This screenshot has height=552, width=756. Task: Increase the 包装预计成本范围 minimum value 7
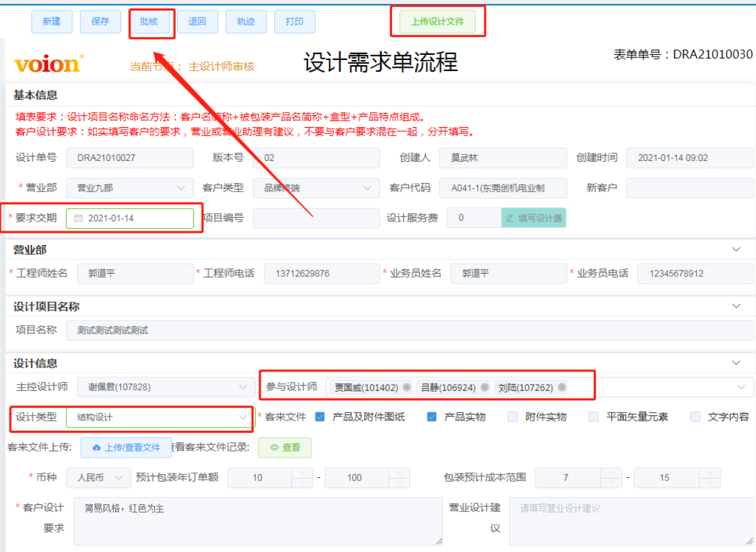pos(611,473)
